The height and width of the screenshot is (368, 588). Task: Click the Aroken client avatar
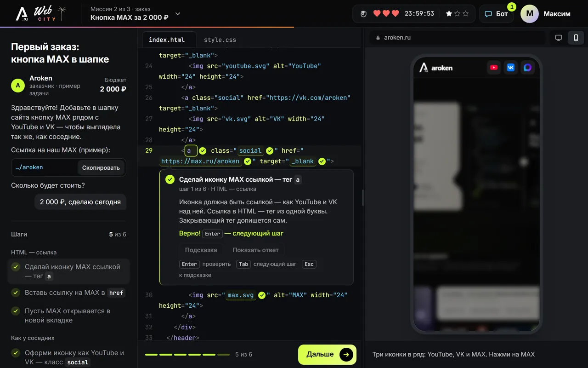tap(18, 86)
